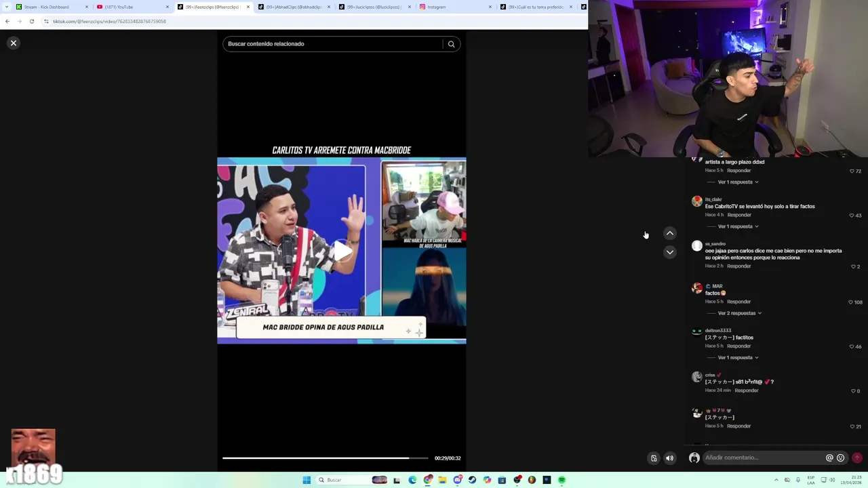Viewport: 868px width, 488px height.
Task: Open Discord from the taskbar
Action: 457,480
